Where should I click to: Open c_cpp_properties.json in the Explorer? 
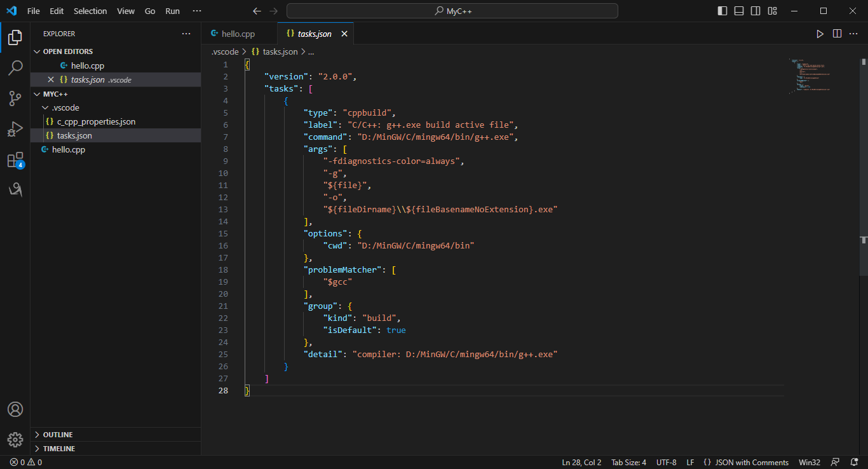click(x=96, y=122)
